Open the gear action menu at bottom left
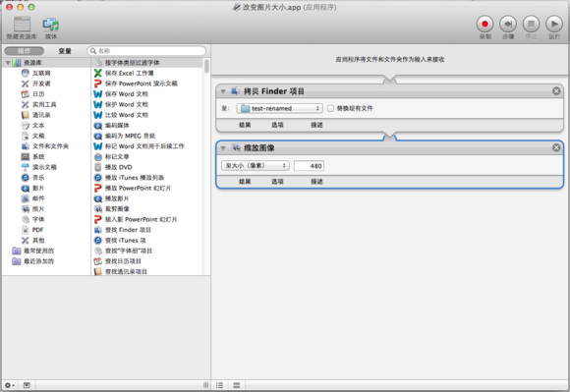This screenshot has height=392, width=570. (x=10, y=385)
